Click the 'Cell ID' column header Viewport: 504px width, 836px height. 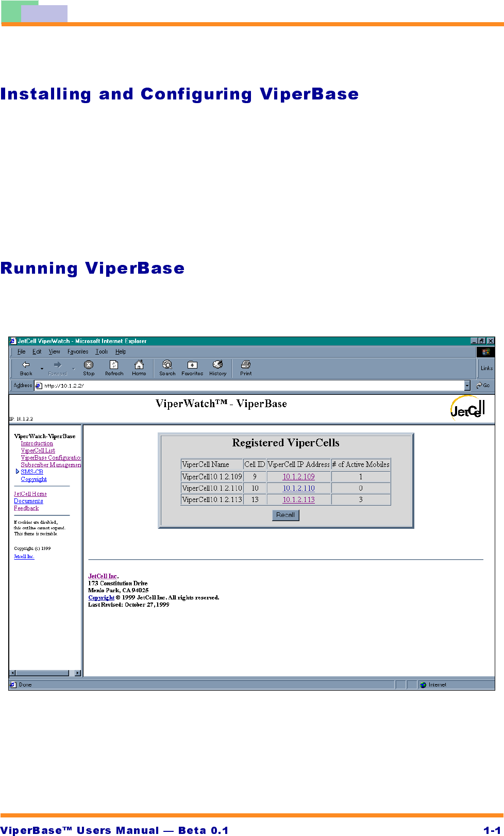255,464
